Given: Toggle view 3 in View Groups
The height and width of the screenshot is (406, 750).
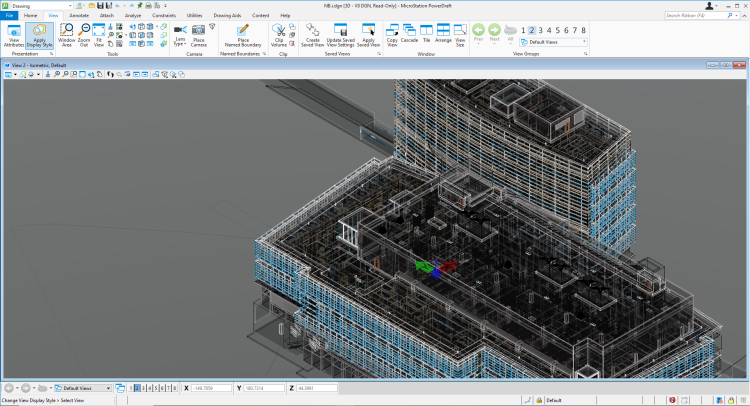Looking at the screenshot, I should click(541, 30).
